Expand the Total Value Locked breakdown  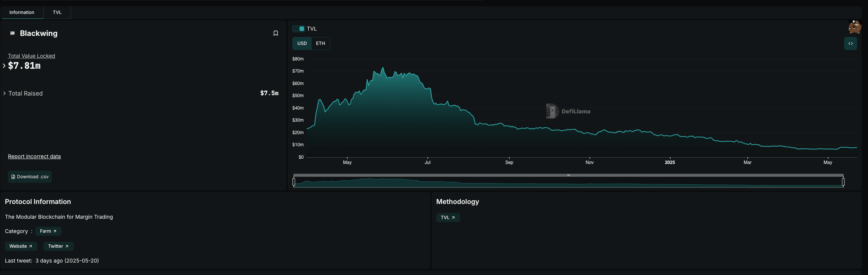(x=4, y=66)
